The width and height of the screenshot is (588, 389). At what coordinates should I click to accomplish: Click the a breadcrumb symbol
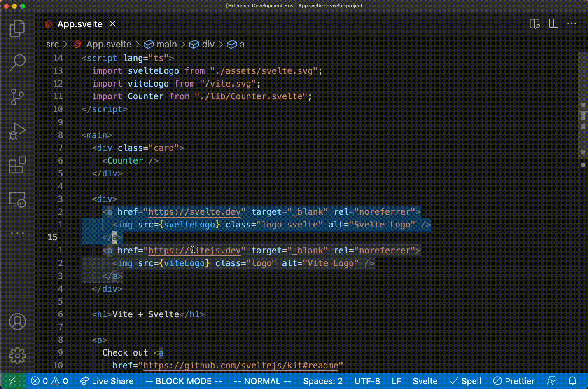coord(236,44)
